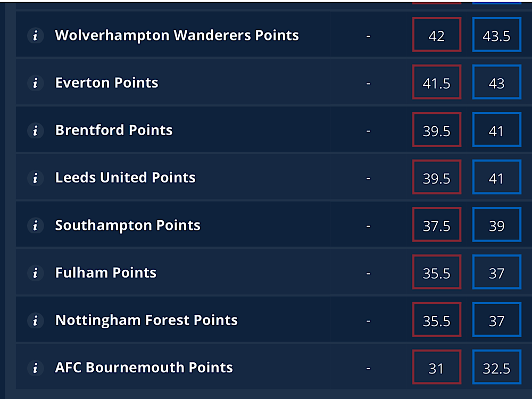The image size is (532, 399).
Task: Select Southampton sell price 37.5
Action: 437,225
